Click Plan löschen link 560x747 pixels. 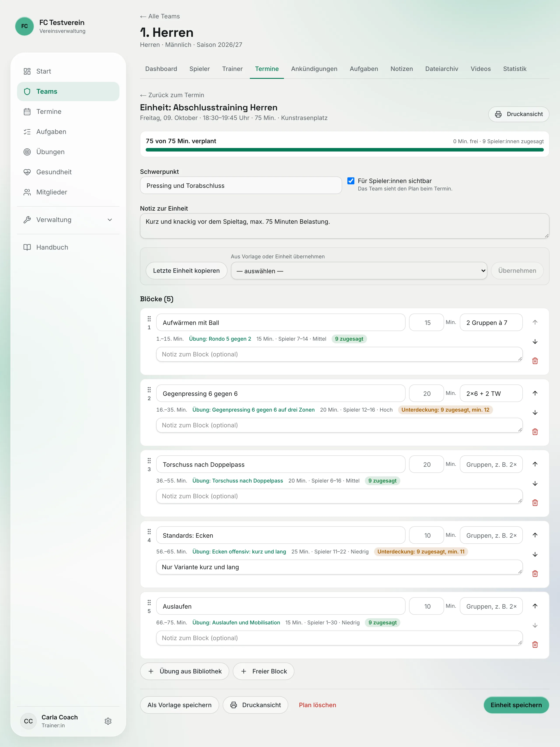pos(317,705)
